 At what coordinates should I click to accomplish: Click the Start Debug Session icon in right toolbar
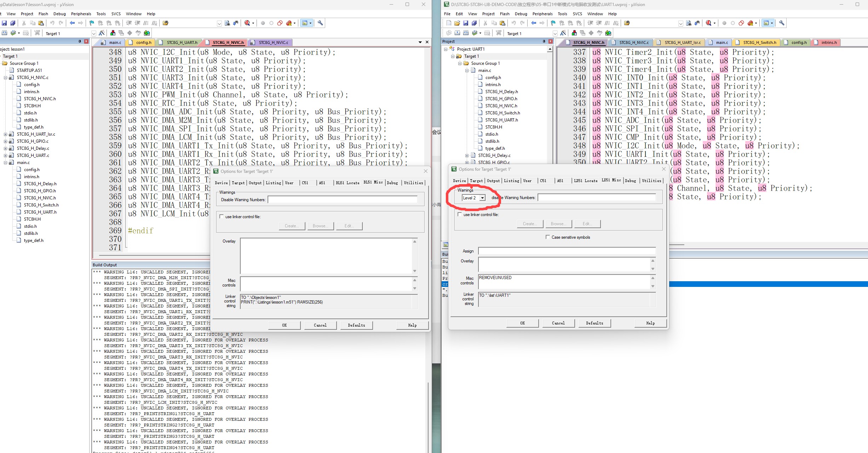coord(708,23)
